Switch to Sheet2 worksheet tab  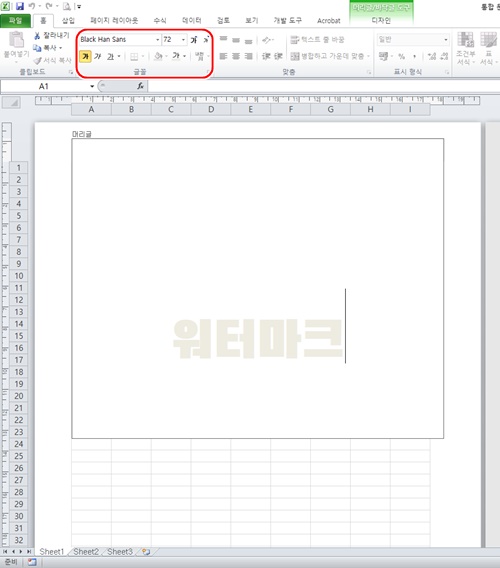point(86,552)
